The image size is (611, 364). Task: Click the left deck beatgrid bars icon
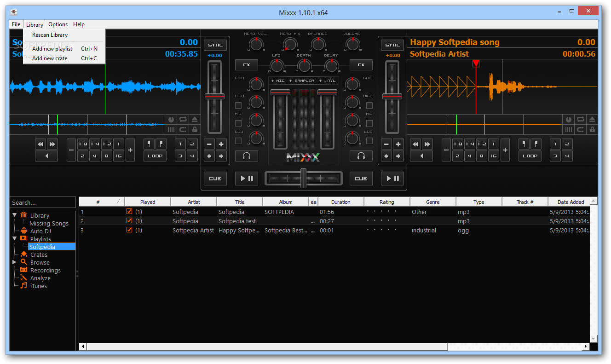[x=171, y=130]
